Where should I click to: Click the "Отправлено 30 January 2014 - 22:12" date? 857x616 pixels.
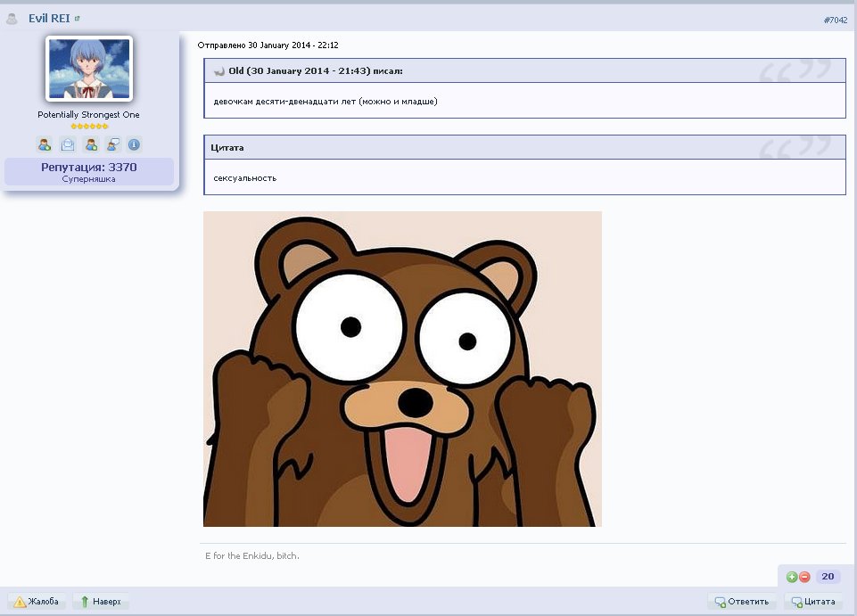268,45
